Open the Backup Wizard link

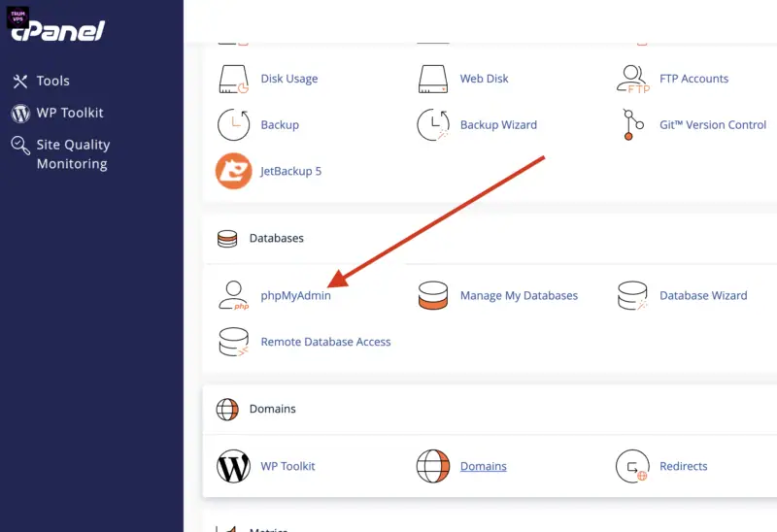pos(498,125)
